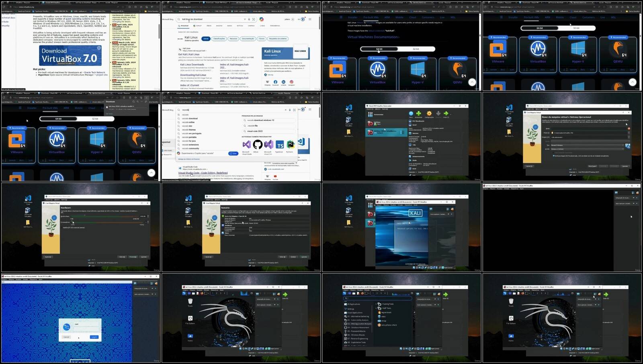
Task: Select the Classificações chip
Action: (219, 39)
